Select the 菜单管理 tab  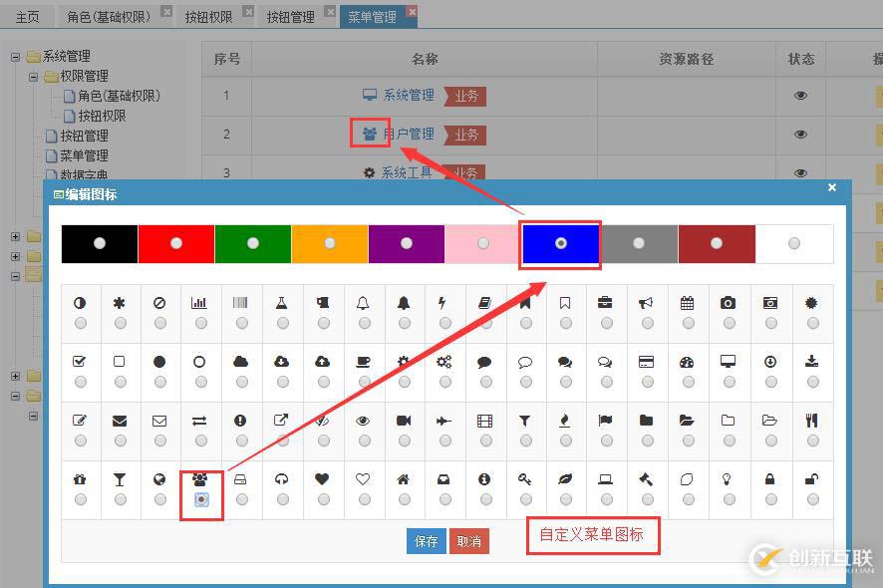[x=372, y=17]
